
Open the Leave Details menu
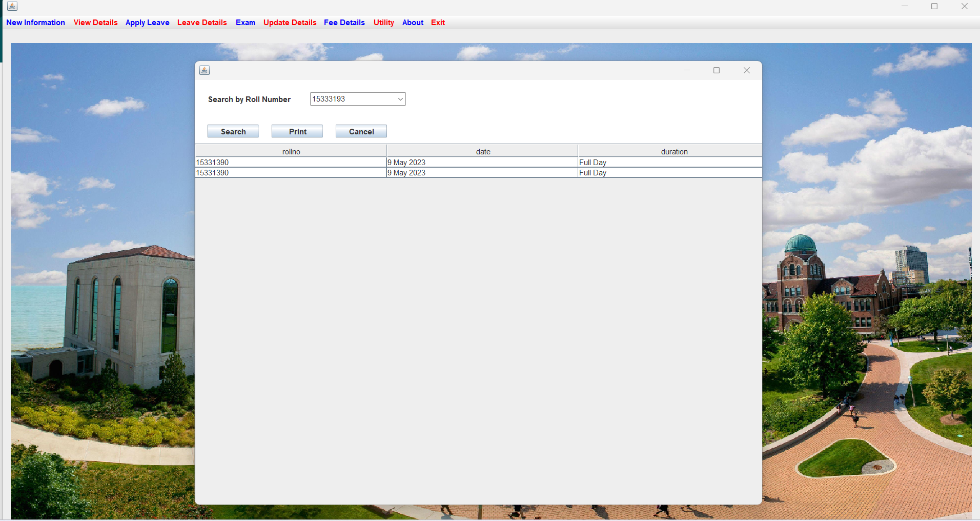202,23
